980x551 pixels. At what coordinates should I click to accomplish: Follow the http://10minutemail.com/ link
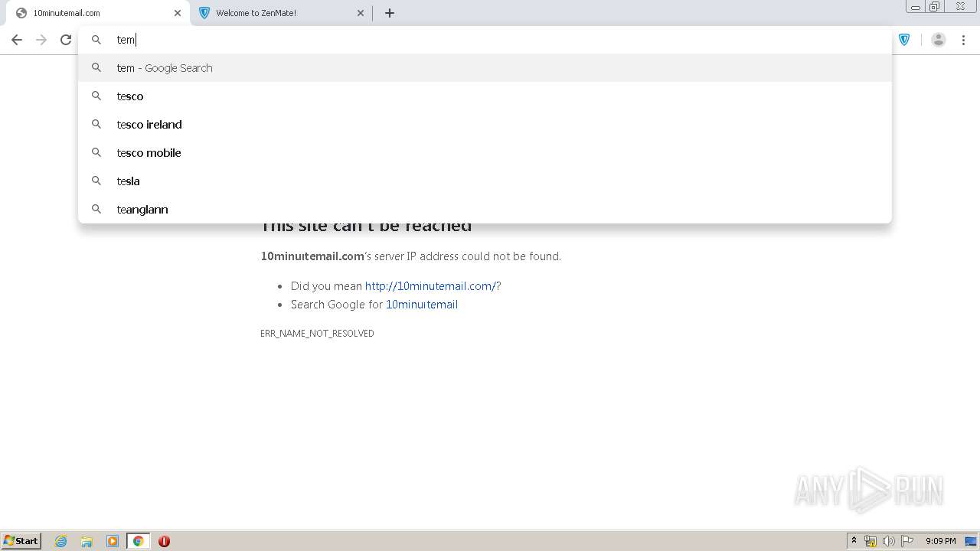430,286
